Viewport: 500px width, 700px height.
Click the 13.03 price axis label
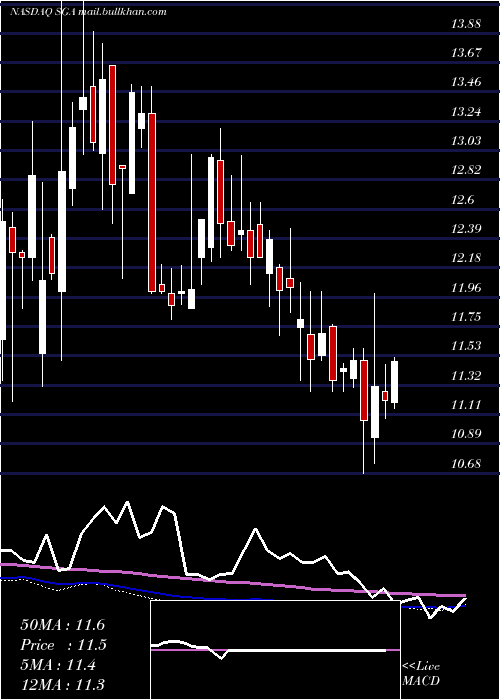click(x=466, y=141)
